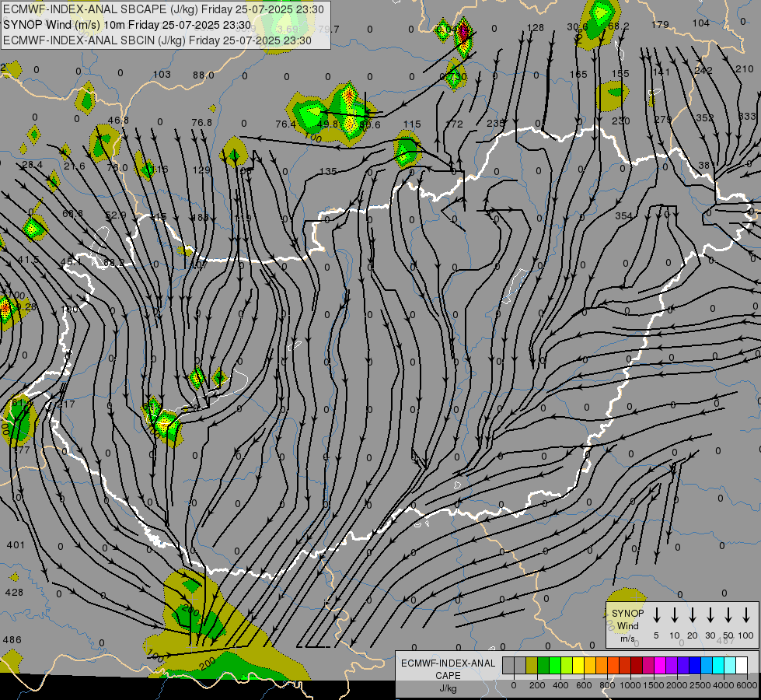Click the 401 value on the map

click(x=16, y=545)
